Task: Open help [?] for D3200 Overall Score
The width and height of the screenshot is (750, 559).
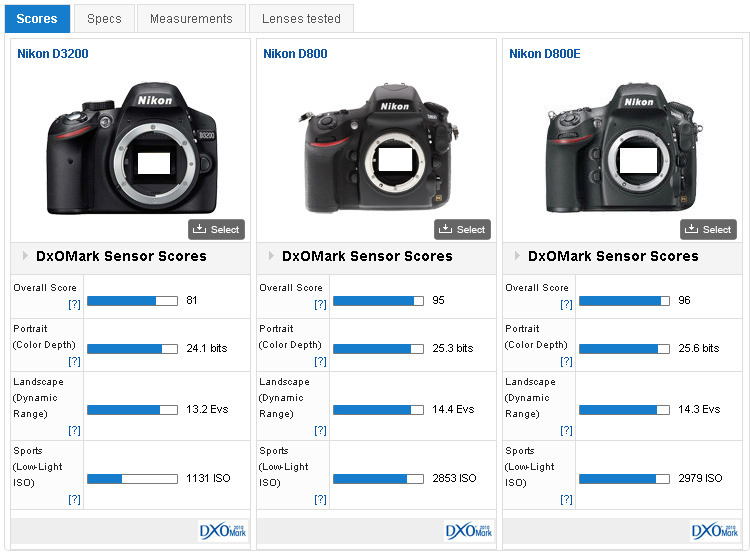Action: 74,305
